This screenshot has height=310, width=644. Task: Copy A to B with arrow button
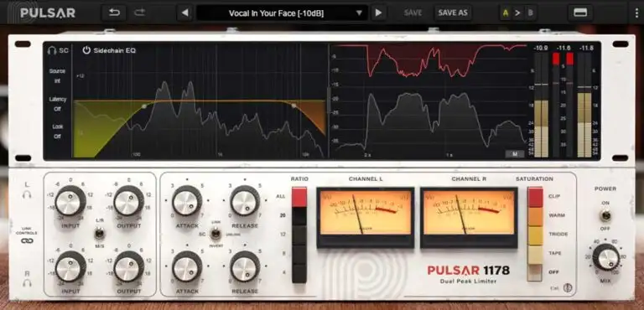point(517,13)
